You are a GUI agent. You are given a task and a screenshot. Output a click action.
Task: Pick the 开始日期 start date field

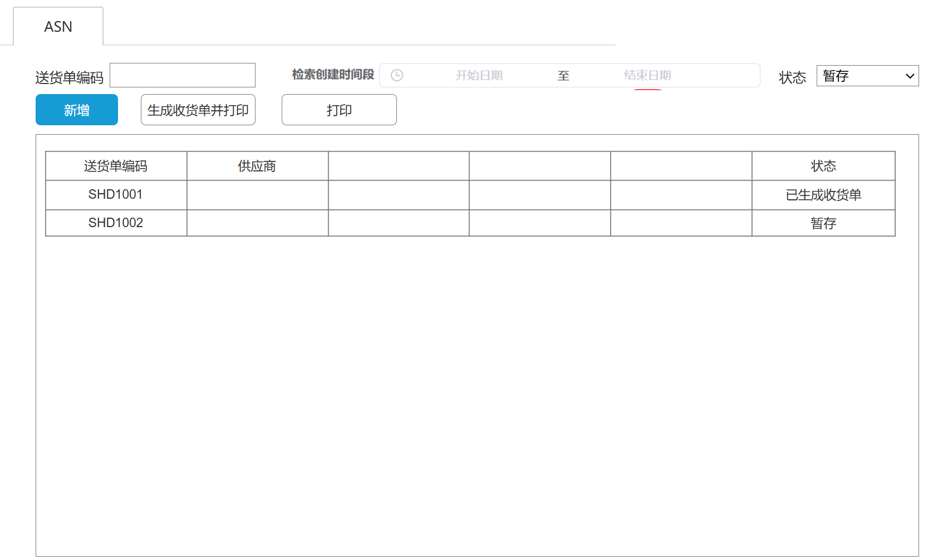479,75
